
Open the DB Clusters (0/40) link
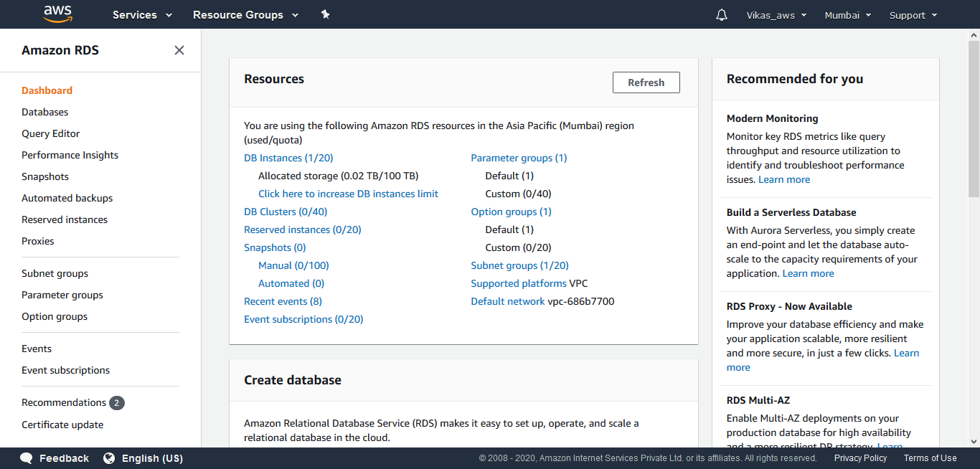(286, 212)
